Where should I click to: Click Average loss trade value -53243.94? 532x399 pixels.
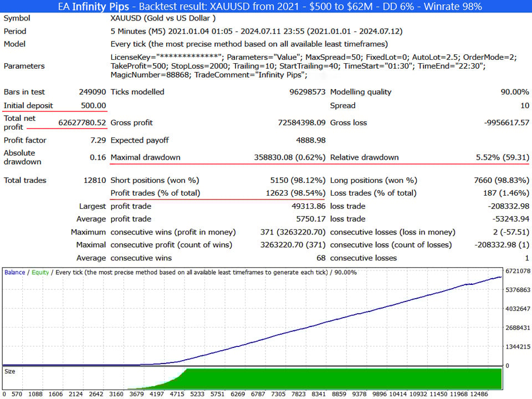pyautogui.click(x=510, y=219)
